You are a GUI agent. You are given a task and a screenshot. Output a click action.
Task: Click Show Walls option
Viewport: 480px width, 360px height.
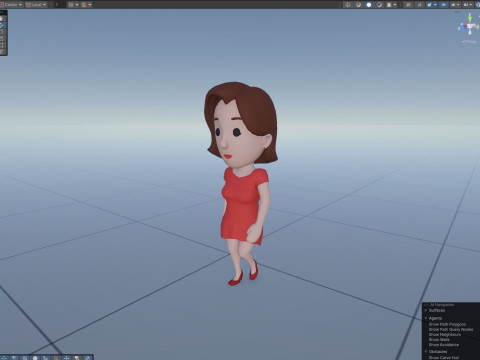(439, 340)
